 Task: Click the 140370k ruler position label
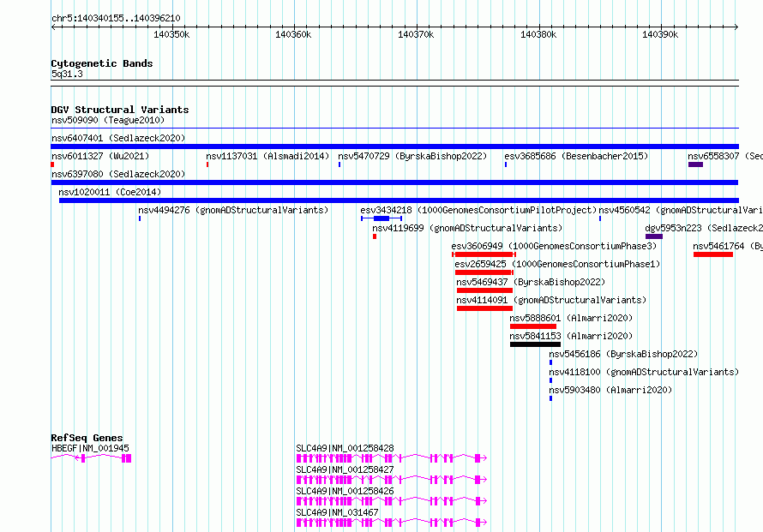tap(416, 34)
